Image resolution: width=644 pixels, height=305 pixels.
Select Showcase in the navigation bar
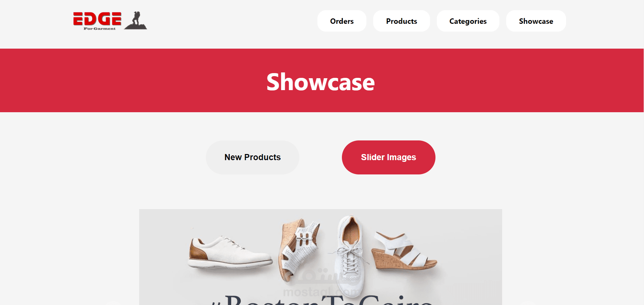(536, 21)
